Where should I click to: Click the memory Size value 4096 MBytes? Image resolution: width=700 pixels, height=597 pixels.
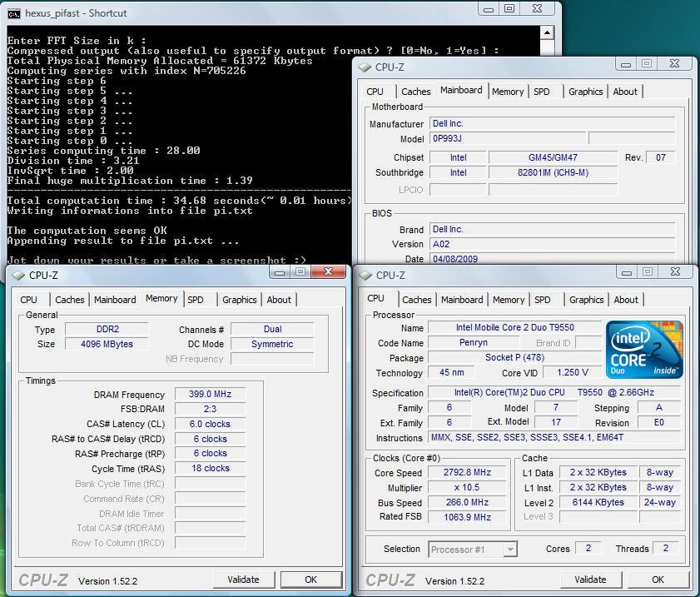[x=107, y=344]
